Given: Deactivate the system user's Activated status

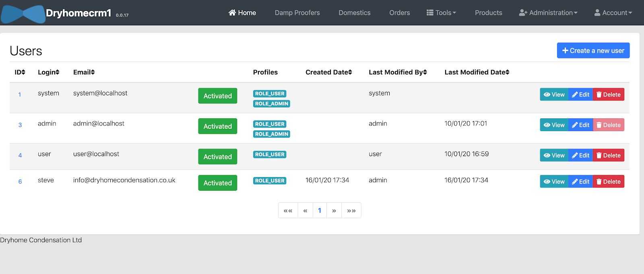Looking at the screenshot, I should coord(217,96).
